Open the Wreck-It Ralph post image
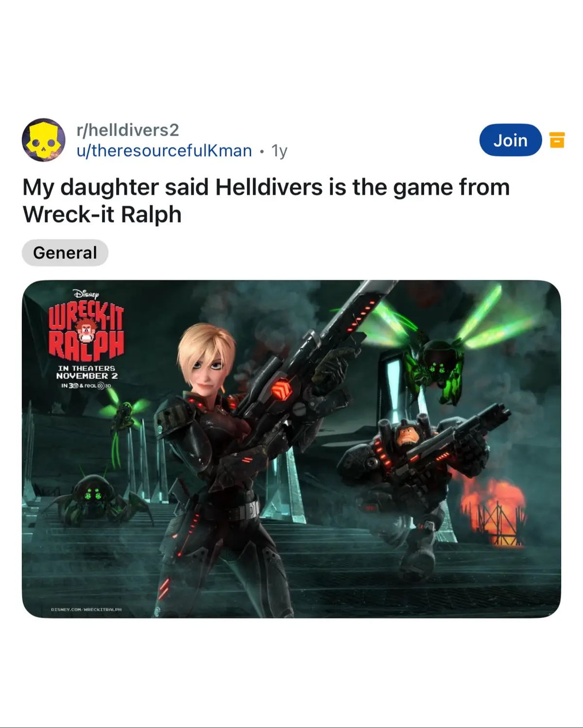Viewport: 583px width, 728px height. coord(291,449)
